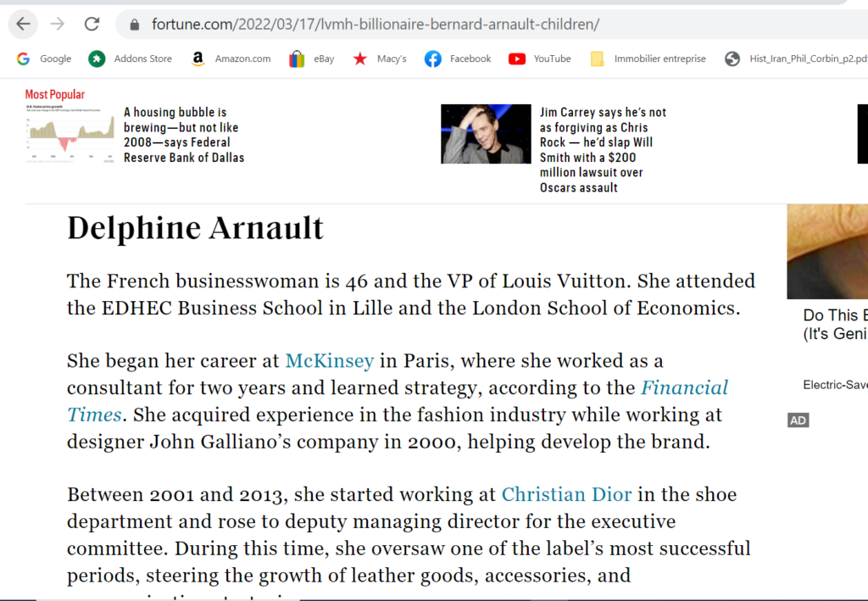Open the Amazon.com bookmark label
868x601 pixels.
point(243,58)
